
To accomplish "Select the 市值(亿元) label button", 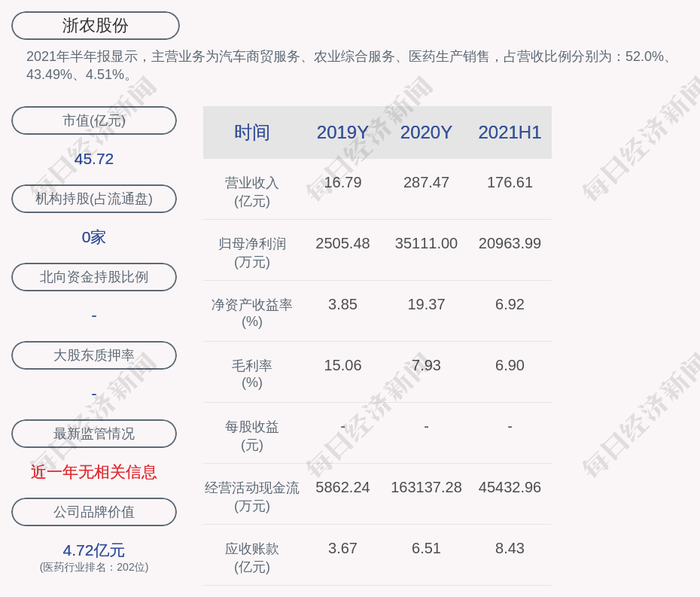I will click(94, 120).
